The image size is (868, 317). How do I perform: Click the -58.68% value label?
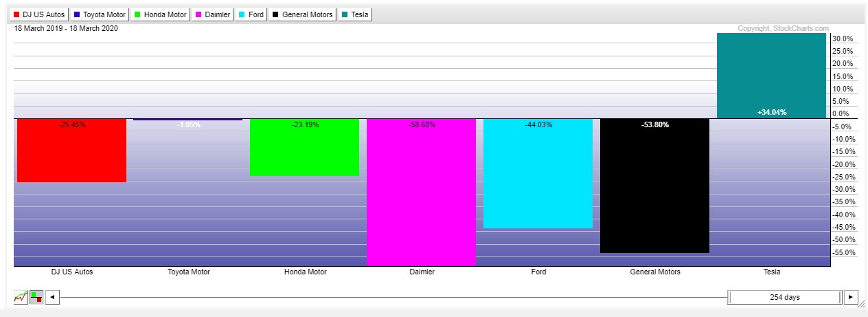(x=422, y=125)
